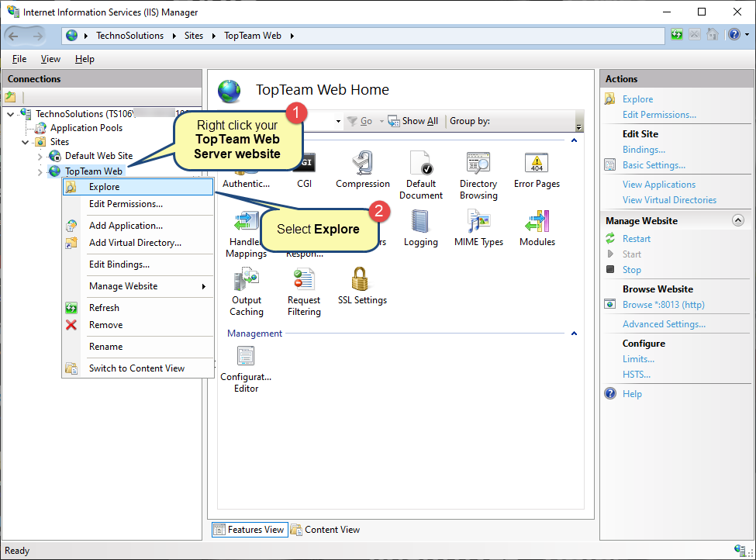
Task: Click the TechnoSolutions breadcrumb segment
Action: point(129,36)
